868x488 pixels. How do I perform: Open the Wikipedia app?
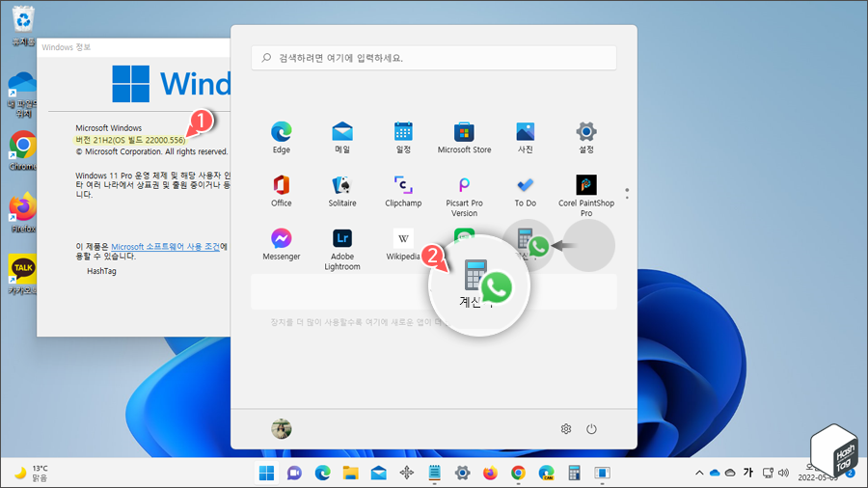point(403,244)
